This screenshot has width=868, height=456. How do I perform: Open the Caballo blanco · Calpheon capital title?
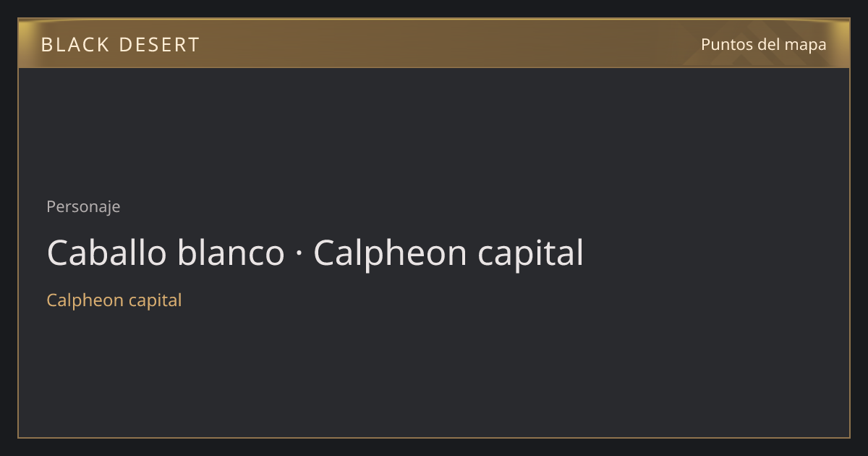point(315,253)
